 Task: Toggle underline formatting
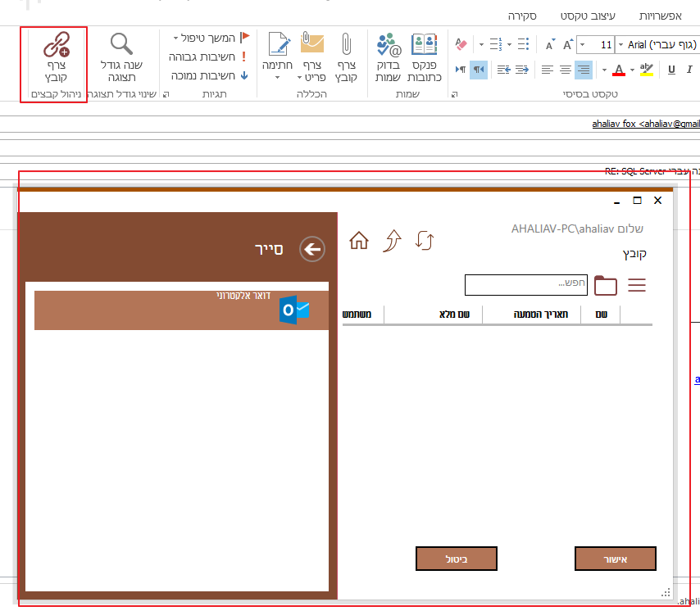click(x=671, y=70)
